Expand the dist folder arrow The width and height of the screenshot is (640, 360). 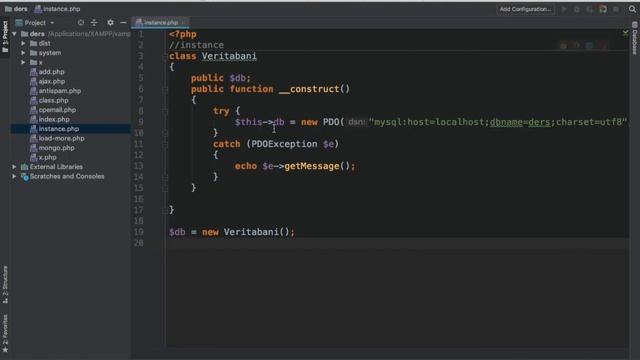(x=24, y=43)
